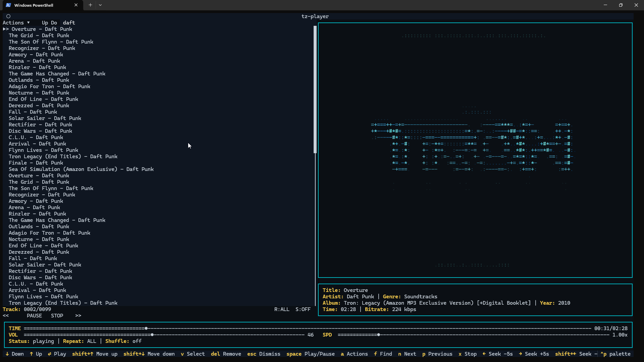The image size is (644, 362).
Task: Toggle the S:OFF shuffle indicator
Action: [x=303, y=309]
